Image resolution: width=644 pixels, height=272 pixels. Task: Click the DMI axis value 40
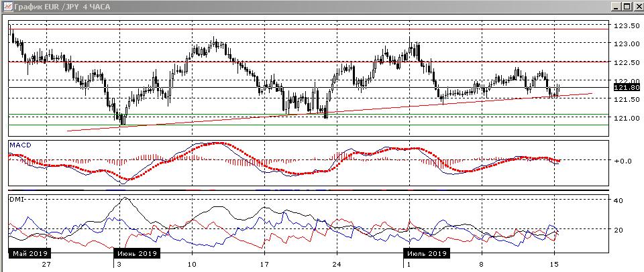pos(618,200)
